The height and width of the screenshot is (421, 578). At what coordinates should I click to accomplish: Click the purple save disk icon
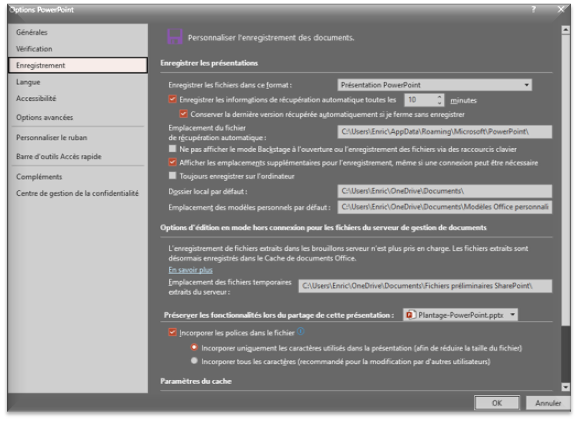[x=175, y=37]
